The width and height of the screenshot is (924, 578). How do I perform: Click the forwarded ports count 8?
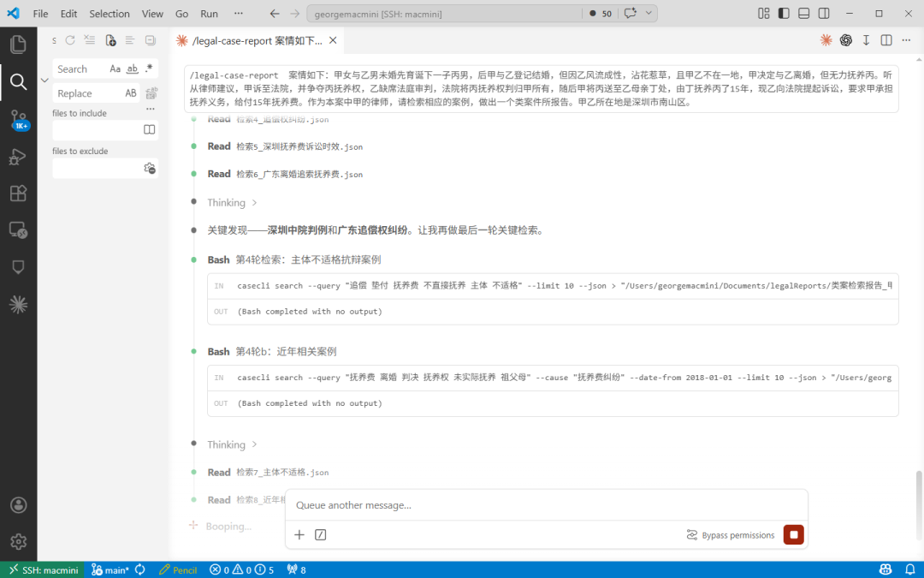pyautogui.click(x=296, y=569)
